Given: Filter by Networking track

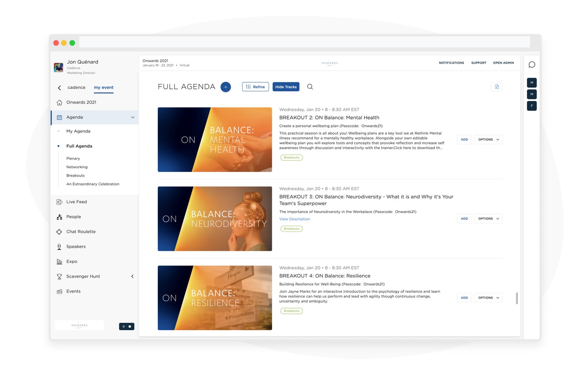Looking at the screenshot, I should 77,167.
